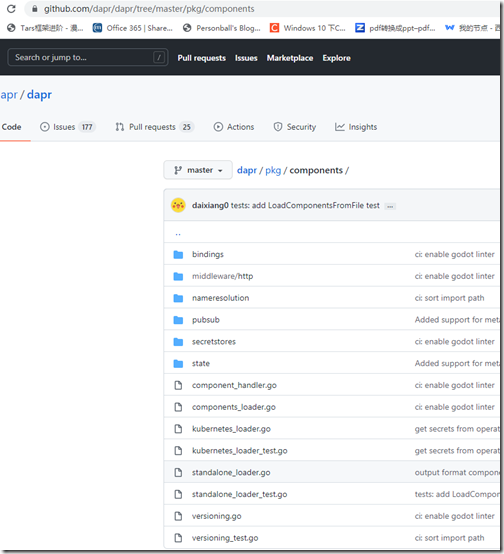The height and width of the screenshot is (554, 504).
Task: Click the daixiang0 avatar icon
Action: (178, 205)
